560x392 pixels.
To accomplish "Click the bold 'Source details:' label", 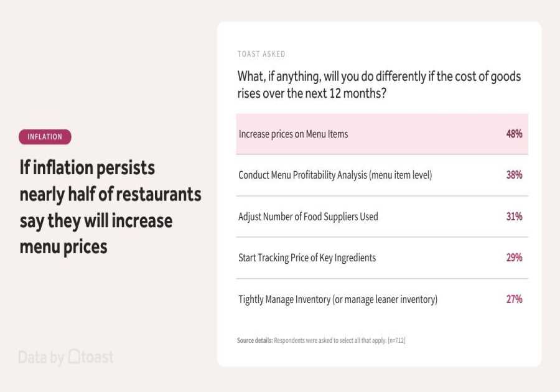I will 254,340.
